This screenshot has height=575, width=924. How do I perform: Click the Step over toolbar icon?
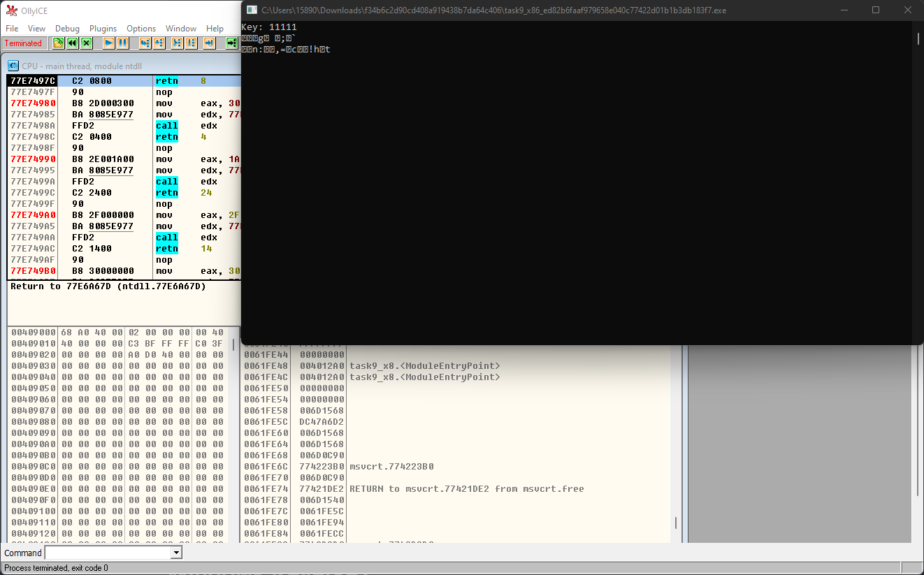159,43
